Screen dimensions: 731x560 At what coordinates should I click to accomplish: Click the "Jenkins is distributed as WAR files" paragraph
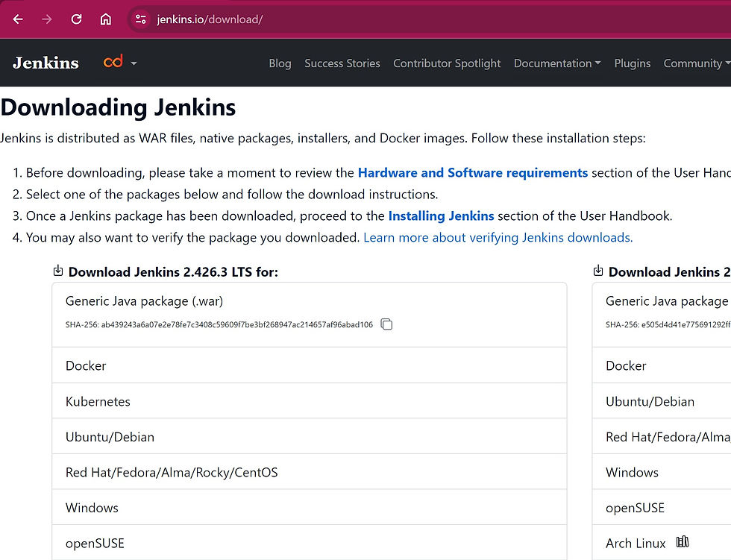(322, 139)
